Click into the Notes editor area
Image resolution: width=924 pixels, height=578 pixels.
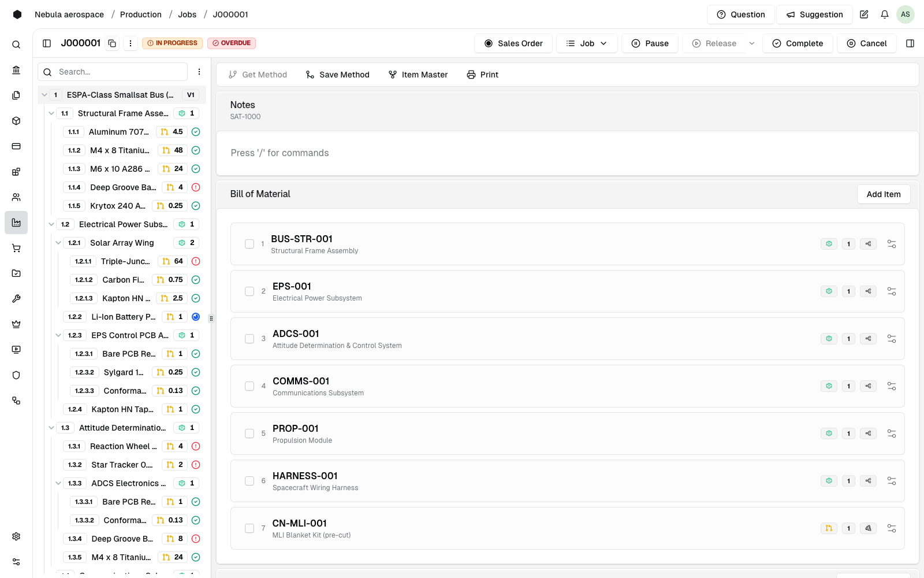(567, 153)
